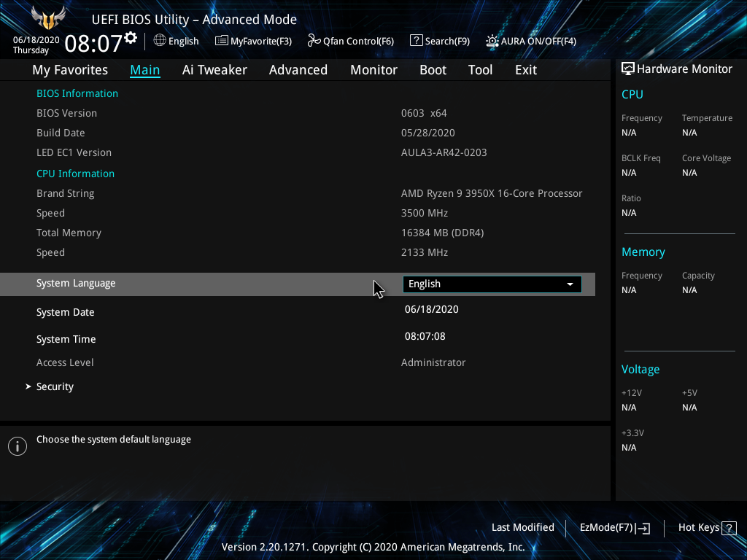The height and width of the screenshot is (560, 747).
Task: Click the Hardware Monitor panel icon
Action: pyautogui.click(x=627, y=68)
